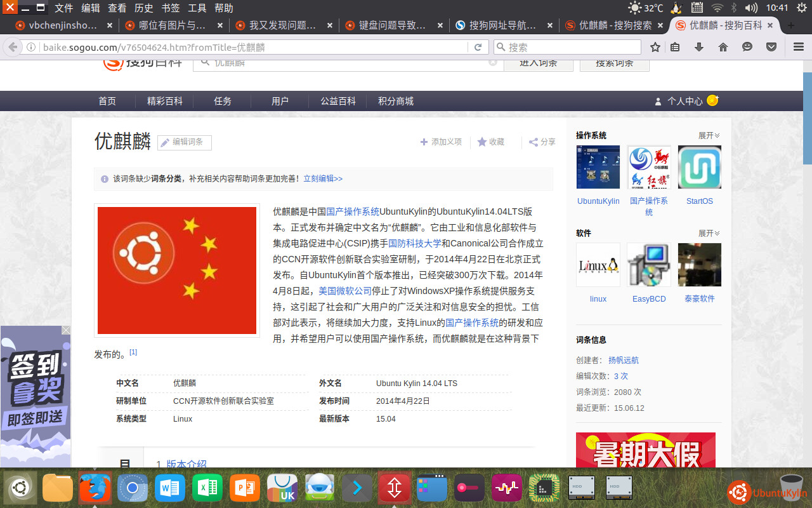This screenshot has height=508, width=812.
Task: Toggle 收藏 to favorite this entry
Action: point(490,142)
